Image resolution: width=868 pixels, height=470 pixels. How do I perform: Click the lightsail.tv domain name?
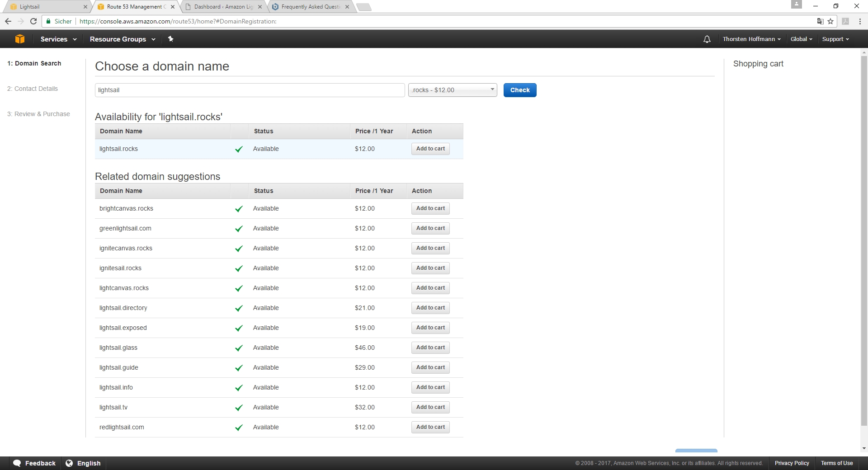pyautogui.click(x=113, y=407)
